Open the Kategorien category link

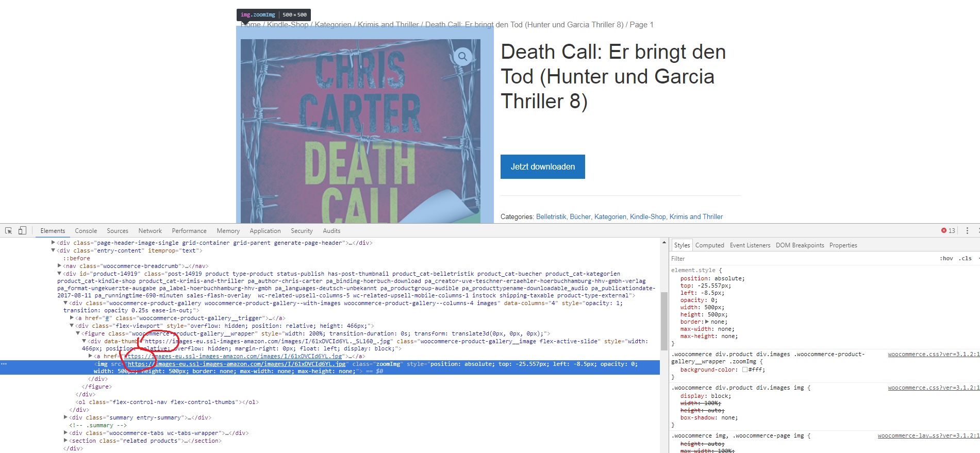tap(610, 217)
